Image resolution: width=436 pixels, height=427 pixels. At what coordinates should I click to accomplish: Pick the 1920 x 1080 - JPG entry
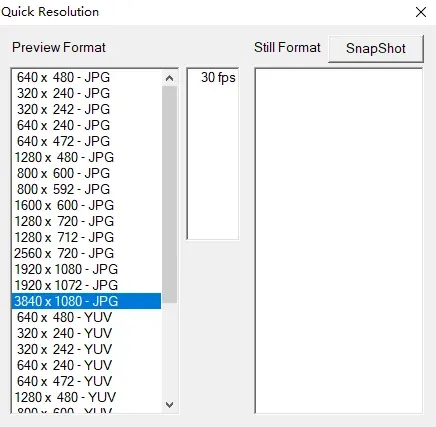[87, 269]
